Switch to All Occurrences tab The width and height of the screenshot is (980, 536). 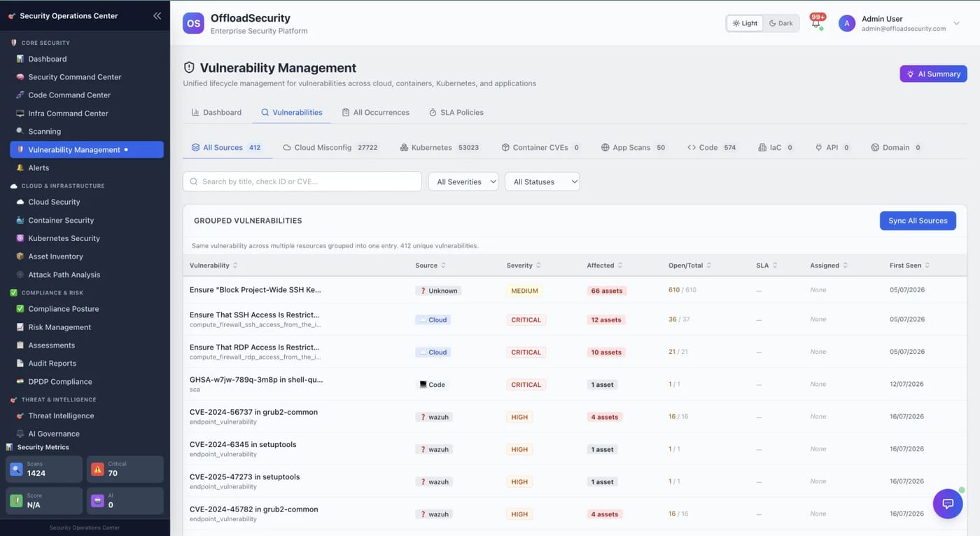[x=376, y=112]
